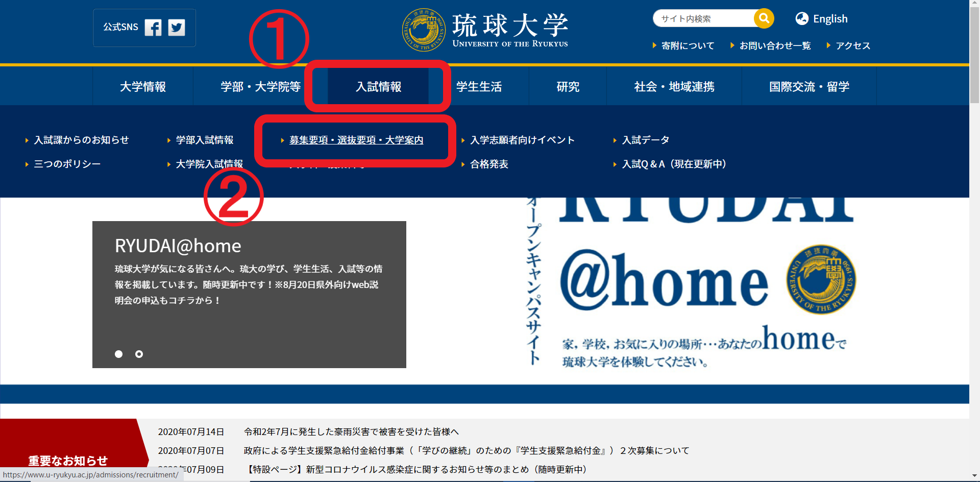The image size is (980, 482).
Task: Switch site language to English
Action: pyautogui.click(x=830, y=19)
